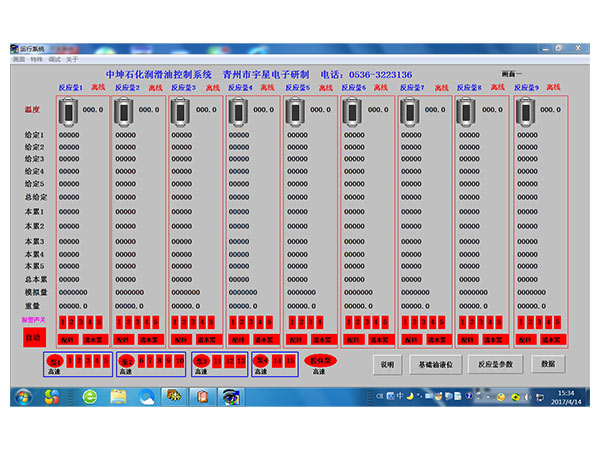Open the 画面 menu
This screenshot has width=600, height=450.
pyautogui.click(x=19, y=59)
